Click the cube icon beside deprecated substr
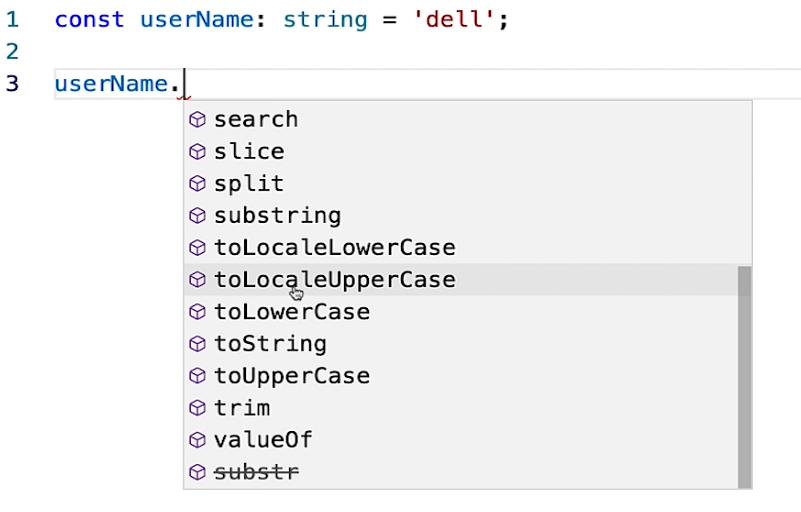Image resolution: width=801 pixels, height=512 pixels. [197, 472]
